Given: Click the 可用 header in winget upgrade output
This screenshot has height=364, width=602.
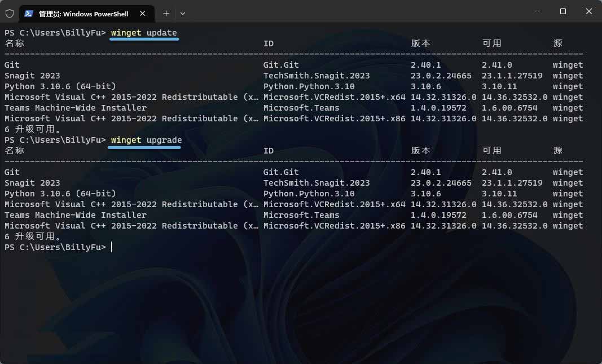Looking at the screenshot, I should (x=492, y=151).
